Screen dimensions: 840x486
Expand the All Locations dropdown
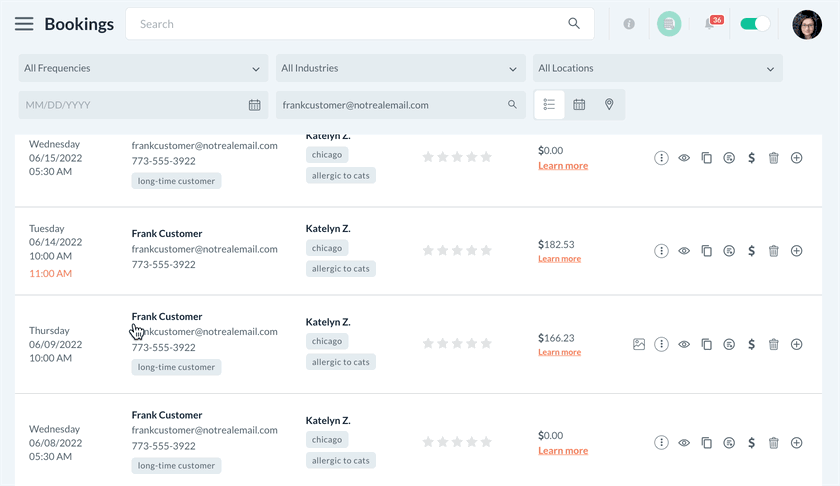click(x=657, y=69)
